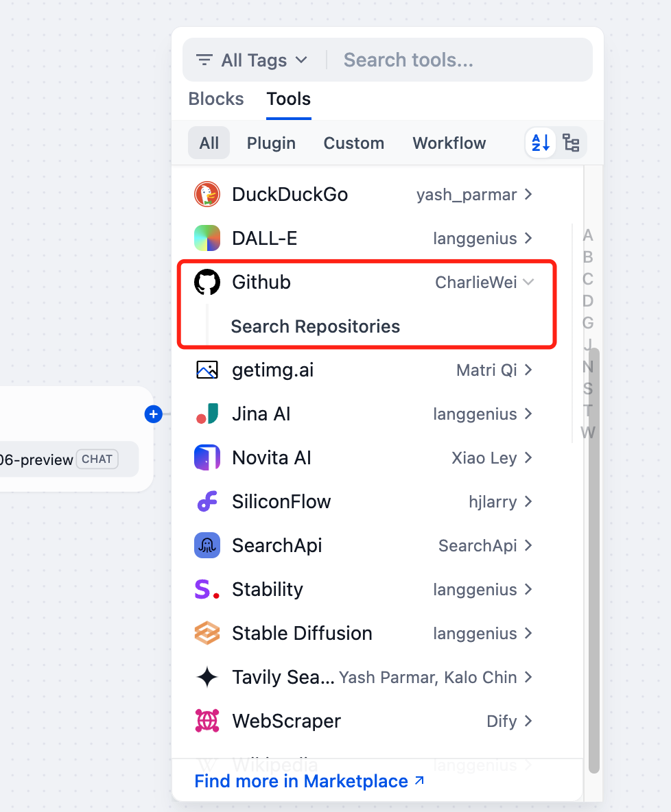Image resolution: width=671 pixels, height=812 pixels.
Task: Jump to letter C in index
Action: 587,279
